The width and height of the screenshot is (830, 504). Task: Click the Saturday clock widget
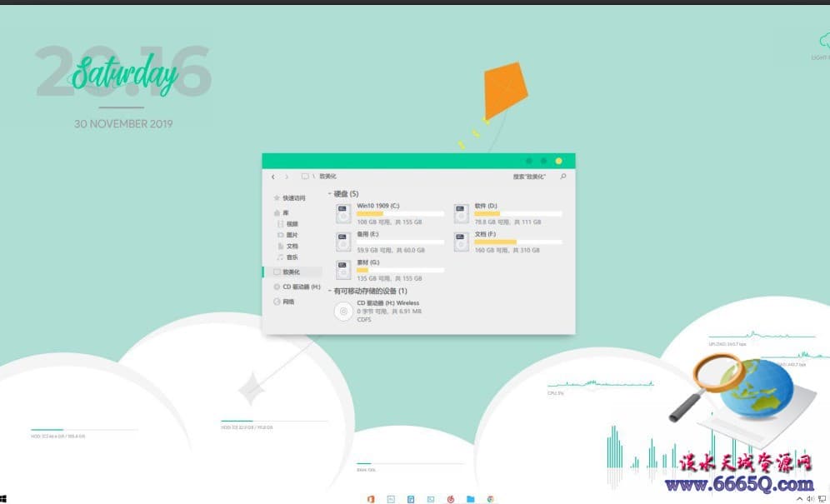[123, 73]
